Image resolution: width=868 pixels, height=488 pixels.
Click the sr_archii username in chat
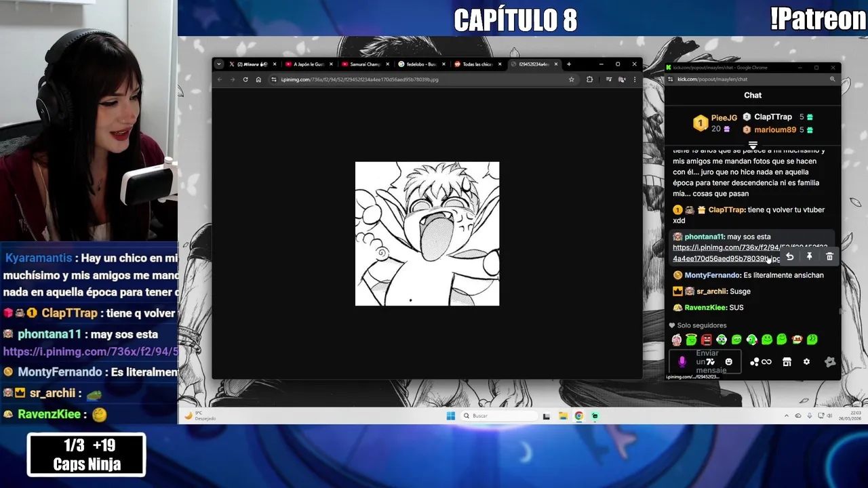pyautogui.click(x=711, y=291)
